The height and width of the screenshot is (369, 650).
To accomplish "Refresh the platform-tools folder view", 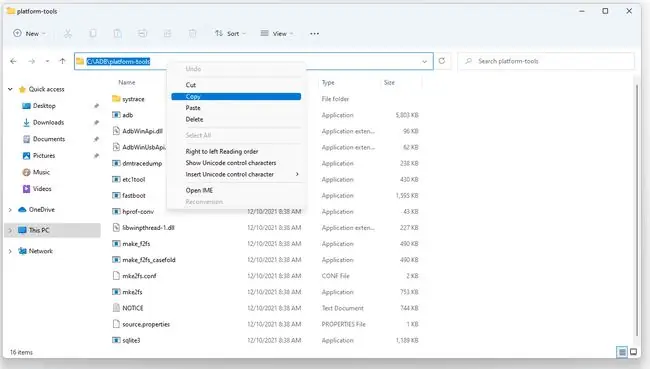I will (x=442, y=61).
